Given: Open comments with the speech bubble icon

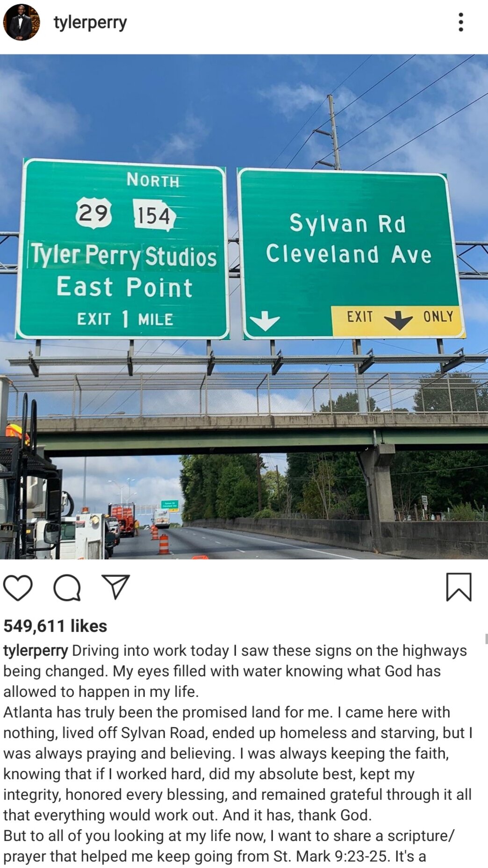Looking at the screenshot, I should coord(67,587).
